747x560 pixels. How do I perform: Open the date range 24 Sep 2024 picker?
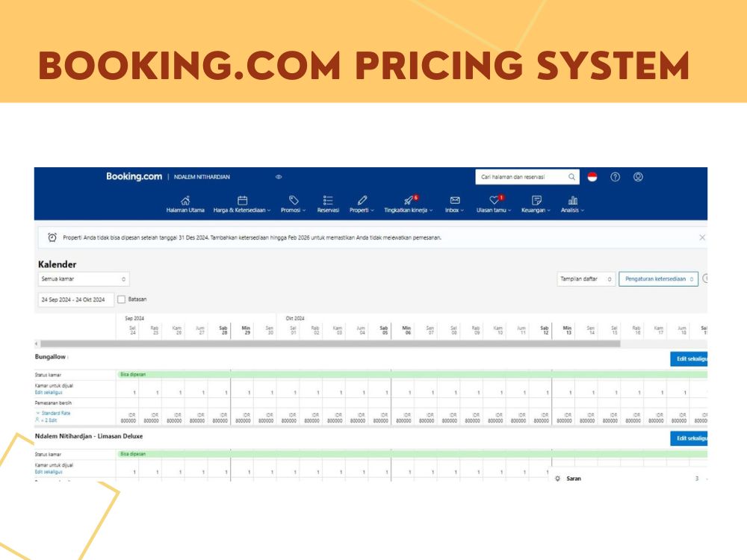point(75,299)
